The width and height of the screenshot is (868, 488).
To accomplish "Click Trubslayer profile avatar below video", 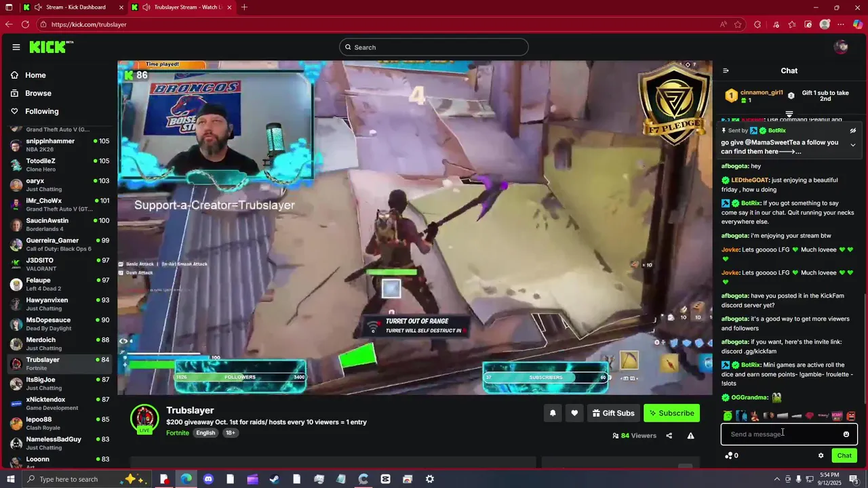I will [144, 419].
